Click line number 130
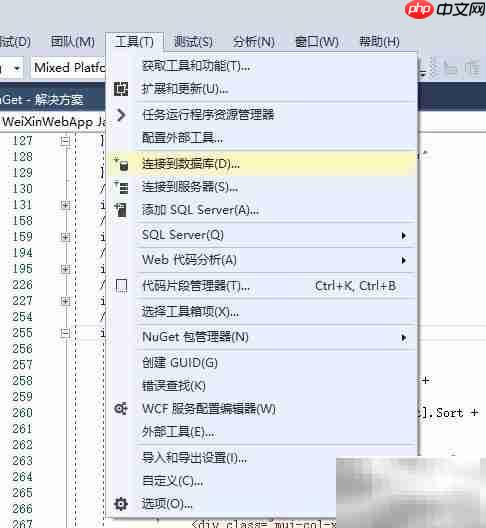The width and height of the screenshot is (486, 528). (x=22, y=189)
